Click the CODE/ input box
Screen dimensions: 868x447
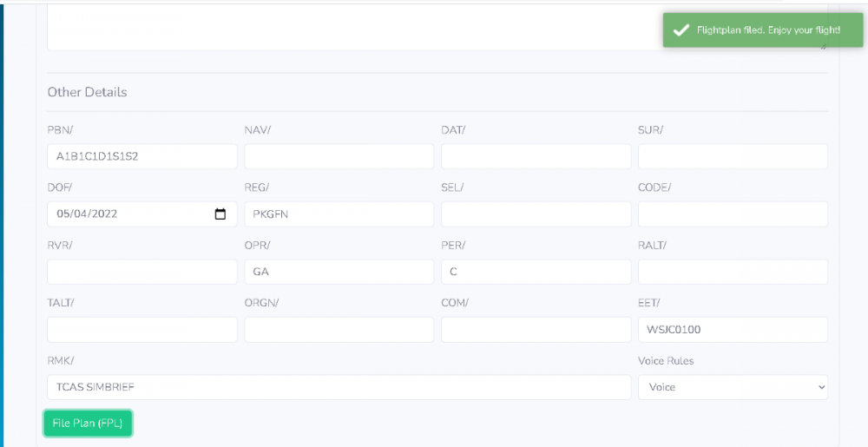pos(733,214)
